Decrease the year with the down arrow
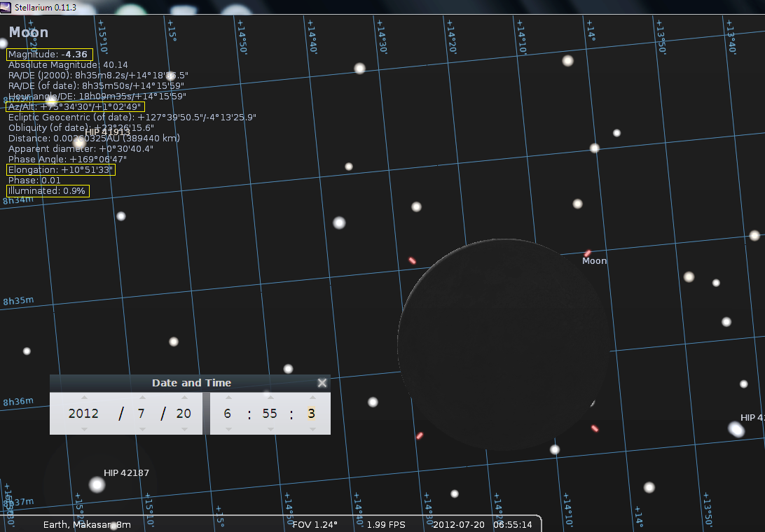This screenshot has height=532, width=765. point(84,429)
